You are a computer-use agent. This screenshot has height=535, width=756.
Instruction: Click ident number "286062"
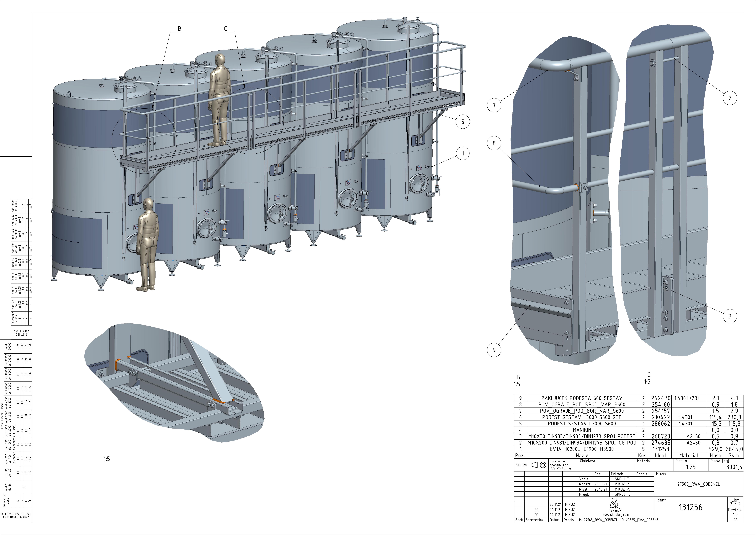[x=661, y=424]
